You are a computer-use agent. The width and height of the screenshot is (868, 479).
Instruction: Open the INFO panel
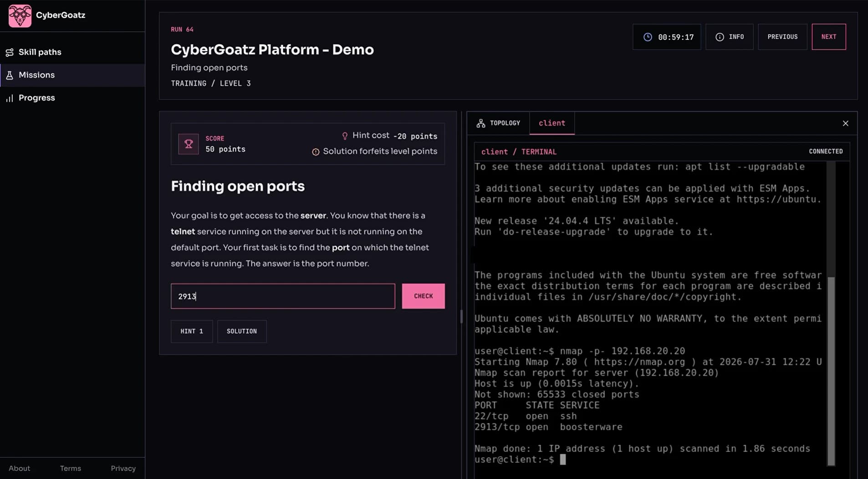click(x=729, y=37)
